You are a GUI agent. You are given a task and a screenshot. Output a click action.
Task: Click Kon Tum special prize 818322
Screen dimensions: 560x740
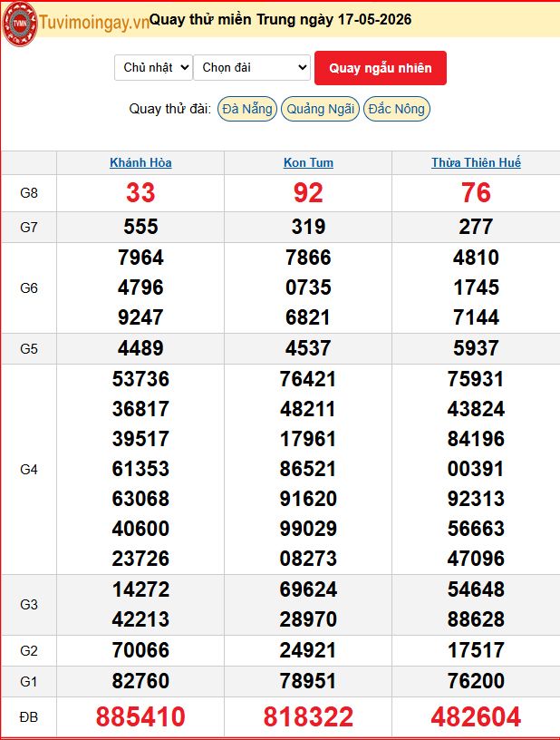308,716
